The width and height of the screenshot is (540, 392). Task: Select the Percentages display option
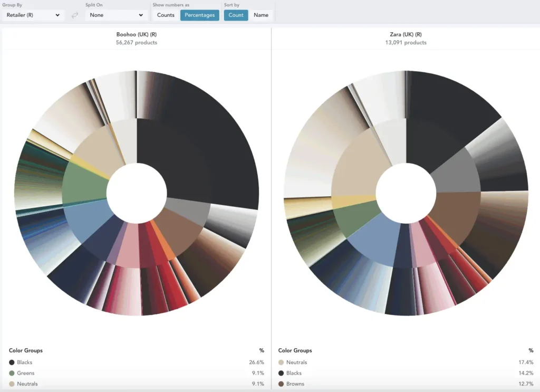click(199, 15)
